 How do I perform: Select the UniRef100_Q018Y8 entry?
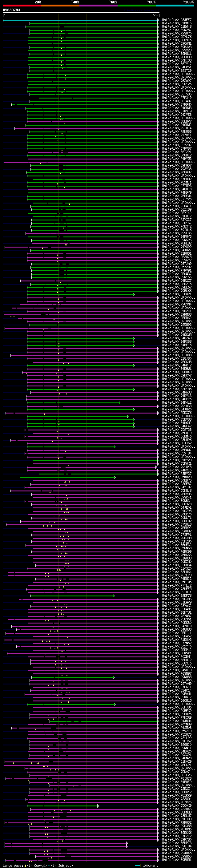(x=177, y=467)
